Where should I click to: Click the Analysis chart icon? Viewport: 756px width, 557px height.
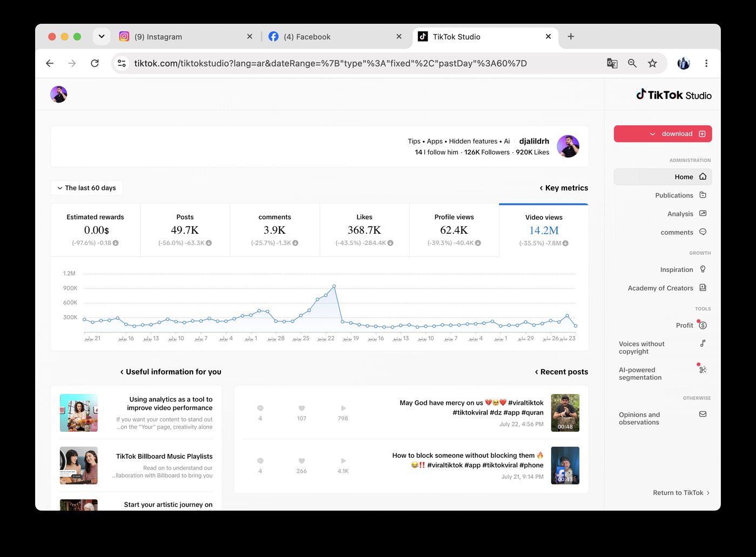pos(703,213)
